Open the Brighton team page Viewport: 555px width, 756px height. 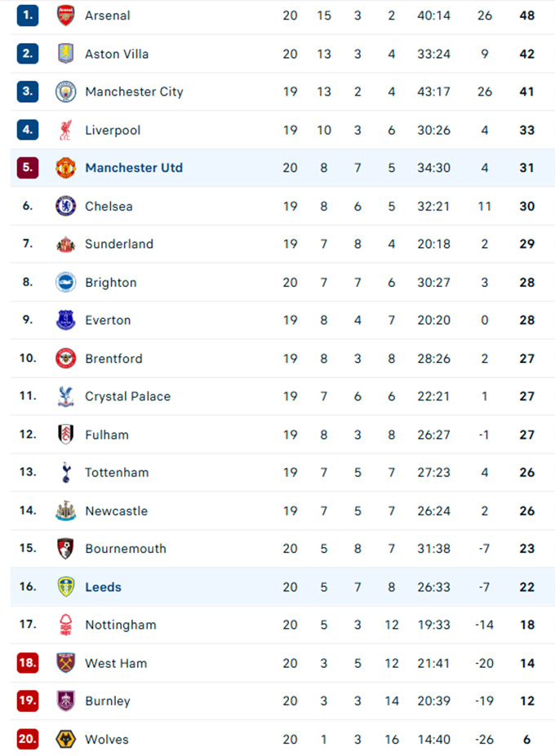[111, 282]
